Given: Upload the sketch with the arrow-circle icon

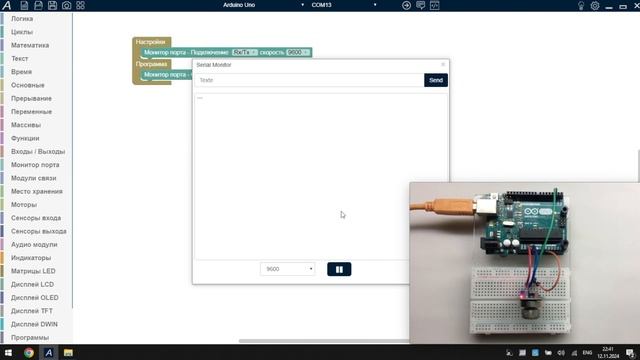Looking at the screenshot, I should 406,5.
